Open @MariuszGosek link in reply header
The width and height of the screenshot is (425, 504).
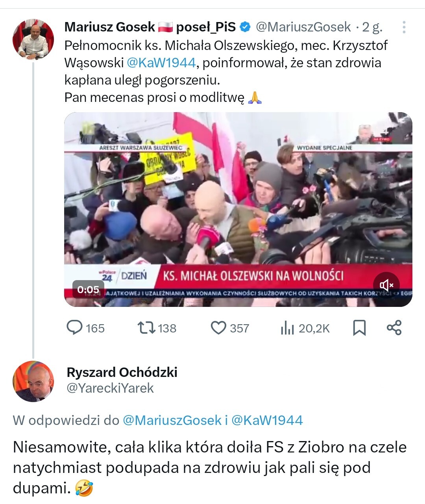172,420
